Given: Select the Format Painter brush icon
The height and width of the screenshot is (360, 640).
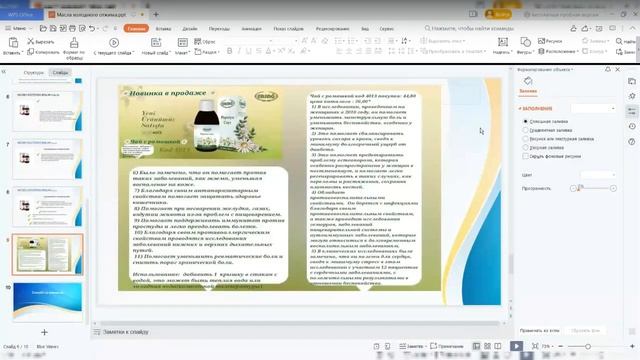Looking at the screenshot, I should 74,42.
